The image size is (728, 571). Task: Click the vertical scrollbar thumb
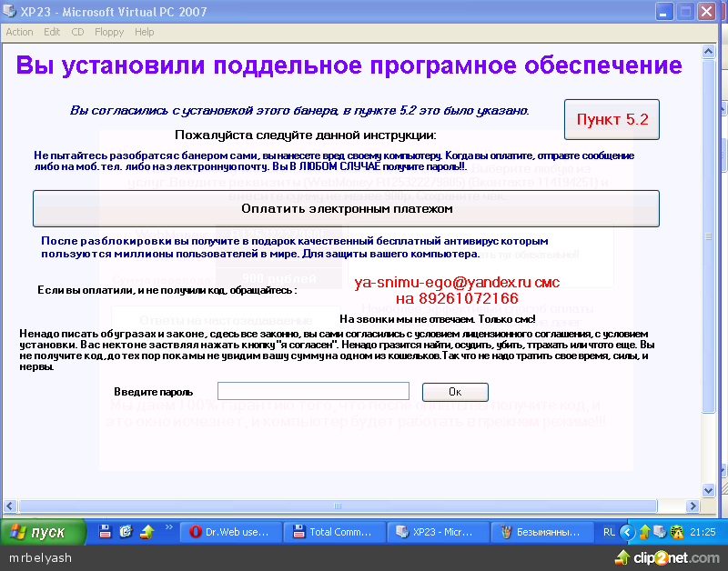point(708,235)
